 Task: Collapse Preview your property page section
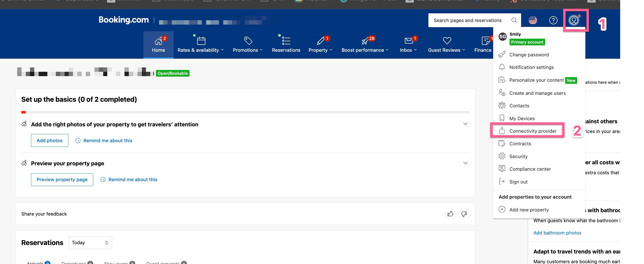(465, 163)
